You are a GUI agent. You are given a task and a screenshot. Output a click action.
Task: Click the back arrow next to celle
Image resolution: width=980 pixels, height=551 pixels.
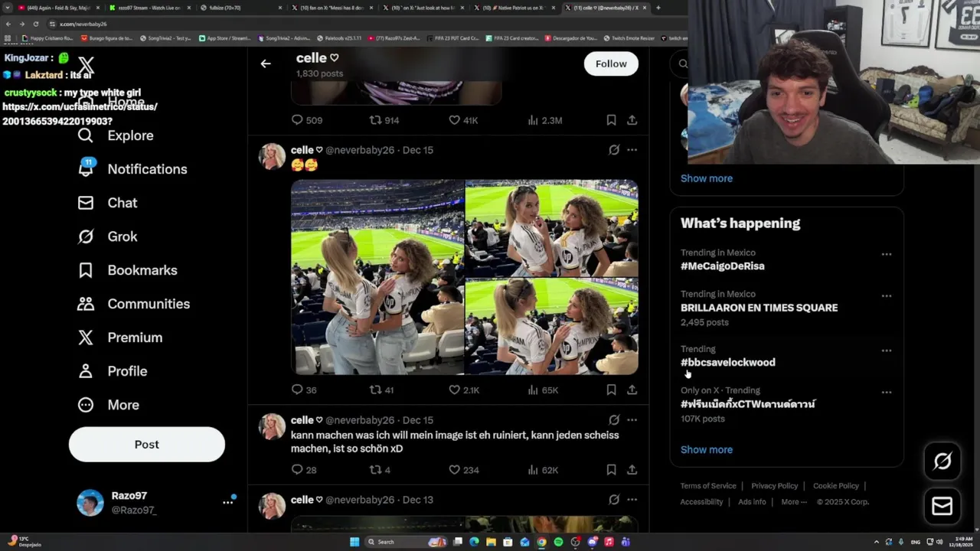point(266,64)
